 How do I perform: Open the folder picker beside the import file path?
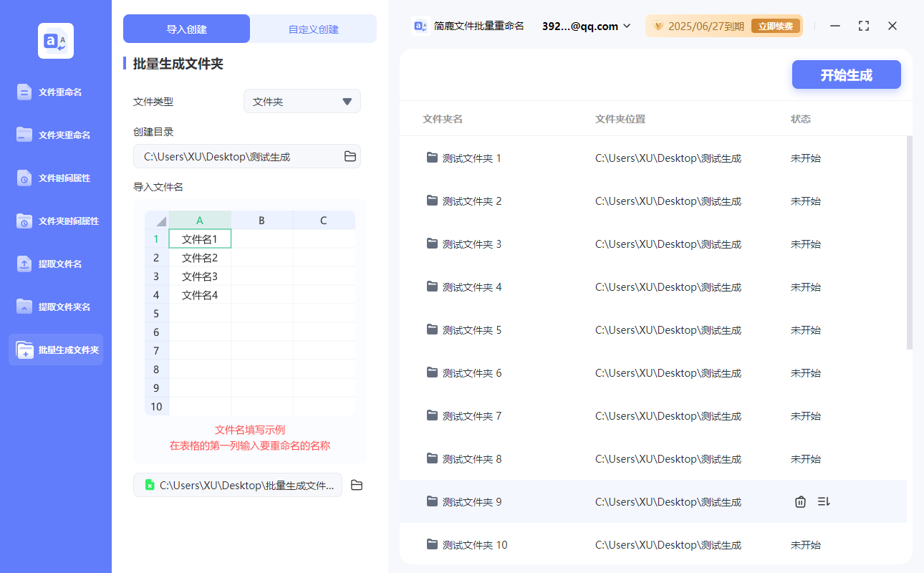click(357, 485)
